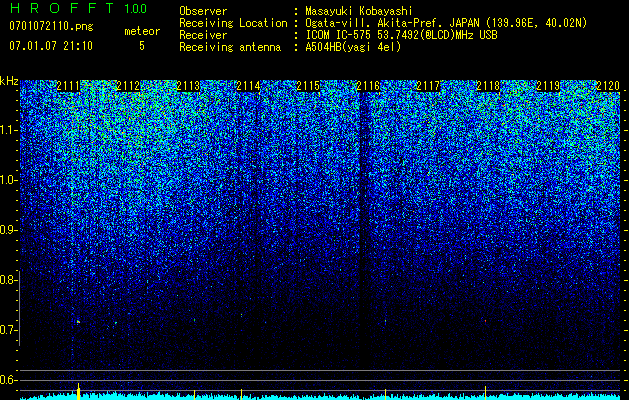Select the meteor count value 5
The image size is (629, 400).
click(142, 46)
